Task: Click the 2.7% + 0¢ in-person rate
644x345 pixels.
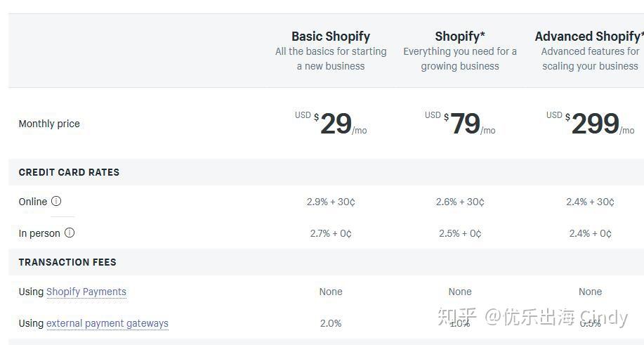Action: pyautogui.click(x=331, y=233)
